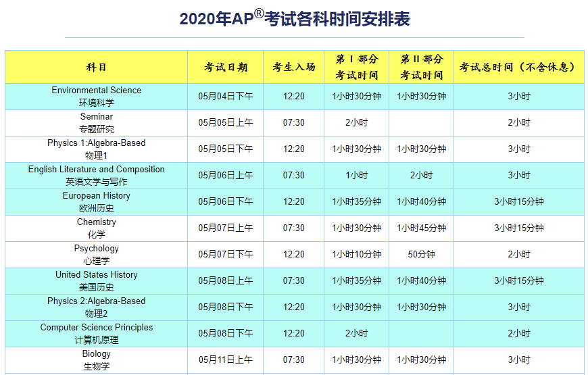Click the European History 欧洲历史 cell

tap(96, 202)
